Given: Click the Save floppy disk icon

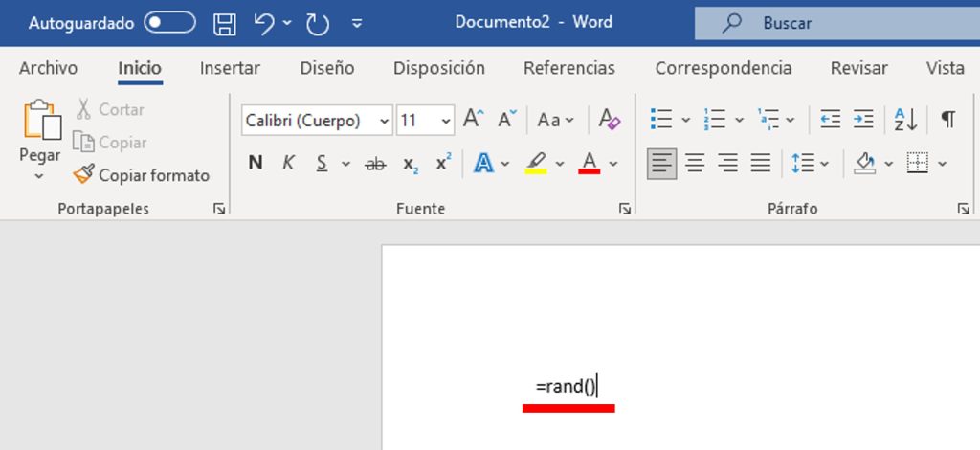Looking at the screenshot, I should 224,23.
